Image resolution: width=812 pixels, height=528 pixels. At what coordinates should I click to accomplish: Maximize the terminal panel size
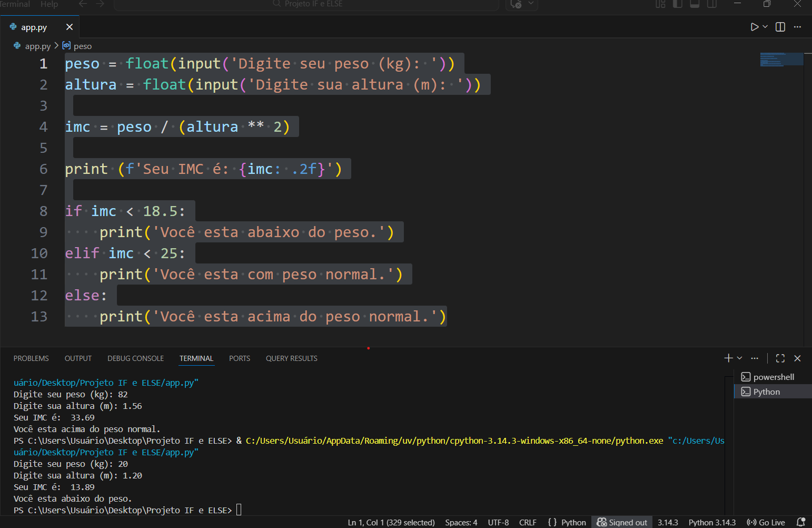(x=780, y=358)
